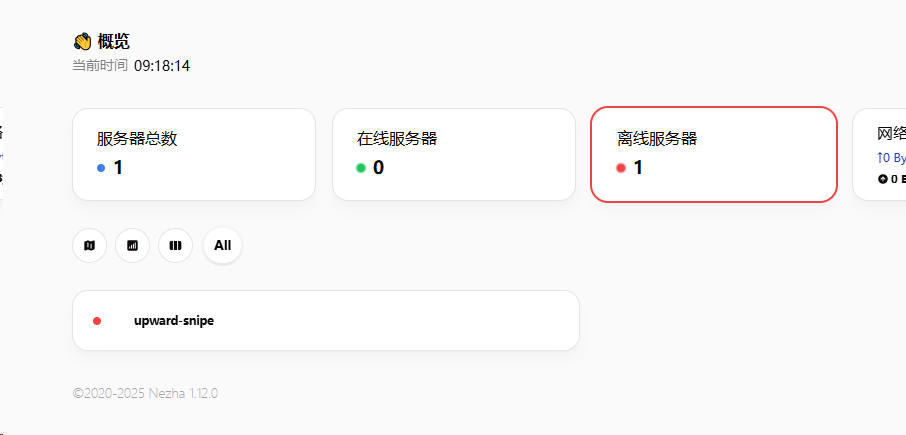Select the All group filter
The height and width of the screenshot is (435, 906).
[x=222, y=246]
